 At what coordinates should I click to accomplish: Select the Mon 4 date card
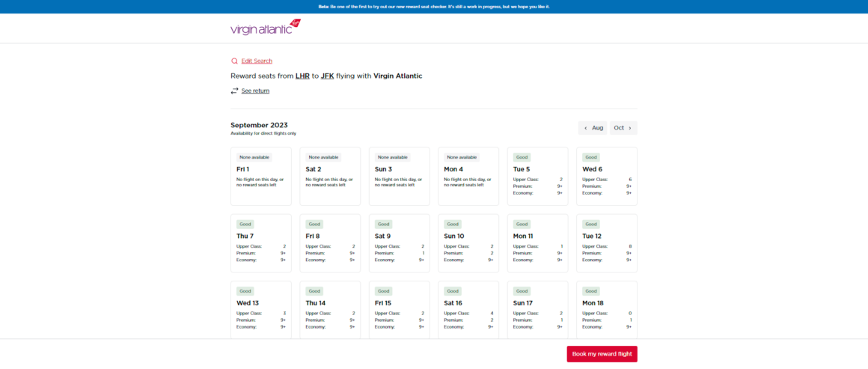(x=468, y=176)
